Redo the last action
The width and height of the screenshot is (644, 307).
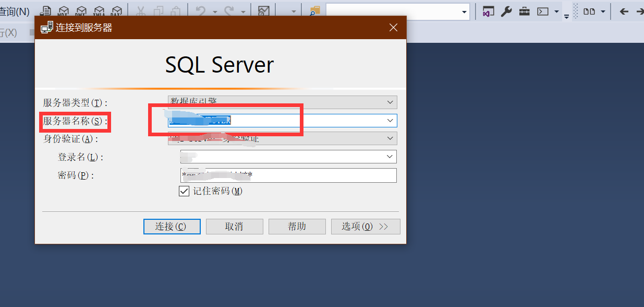(229, 11)
